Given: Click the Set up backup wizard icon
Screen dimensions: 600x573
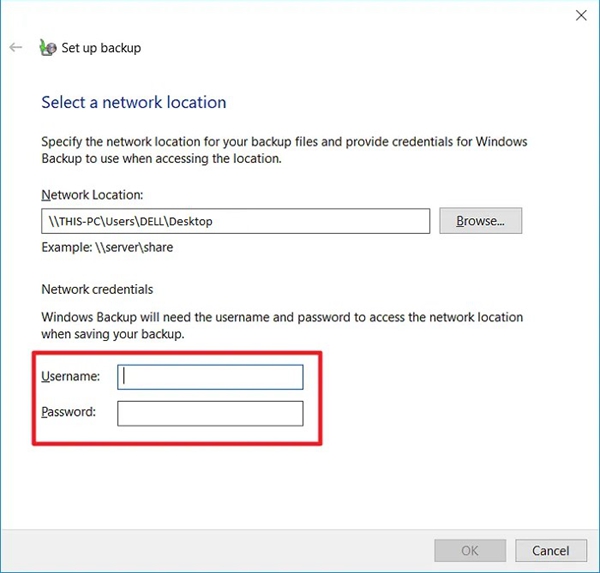Looking at the screenshot, I should point(48,47).
